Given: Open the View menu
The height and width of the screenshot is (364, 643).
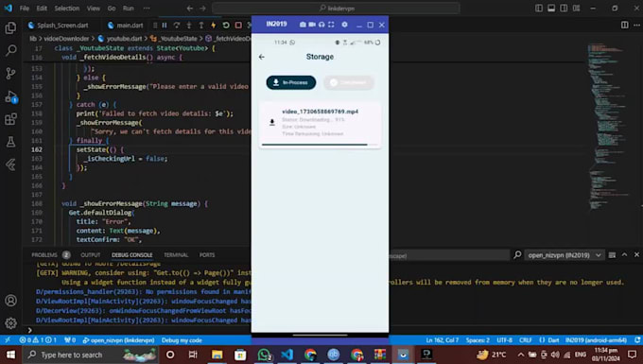Looking at the screenshot, I should (93, 9).
